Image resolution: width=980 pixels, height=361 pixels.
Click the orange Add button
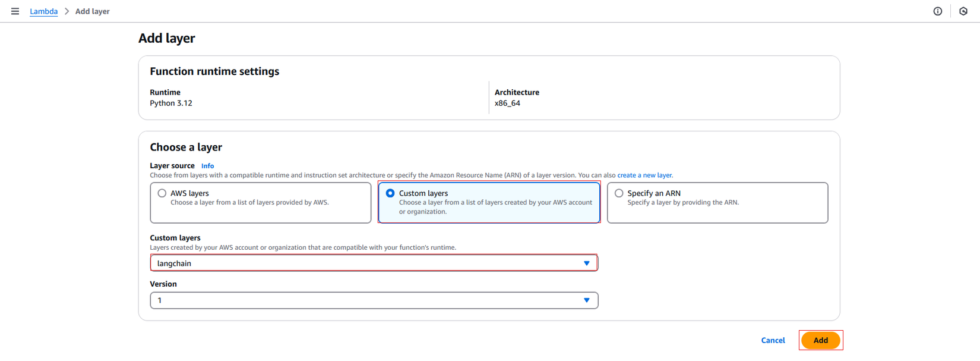820,340
